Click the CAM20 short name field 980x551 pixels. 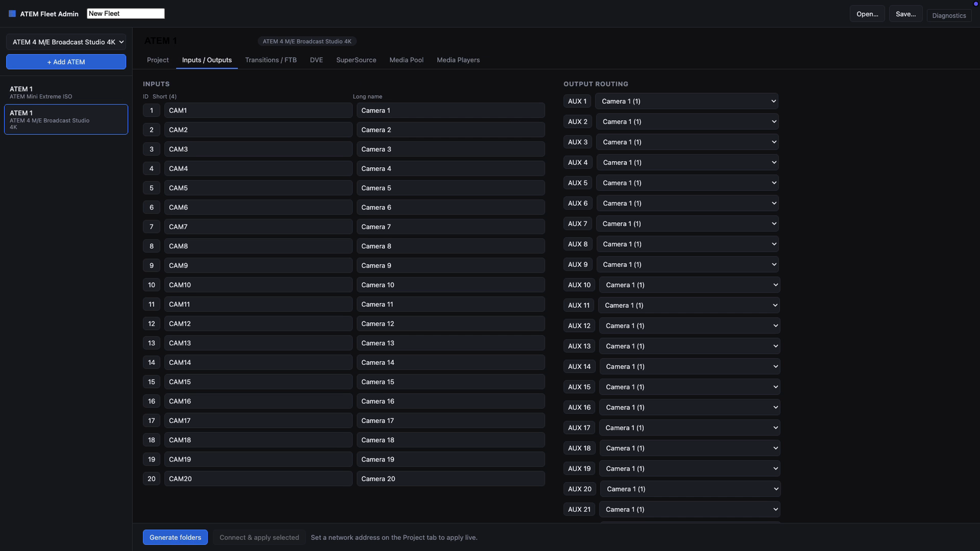click(258, 479)
